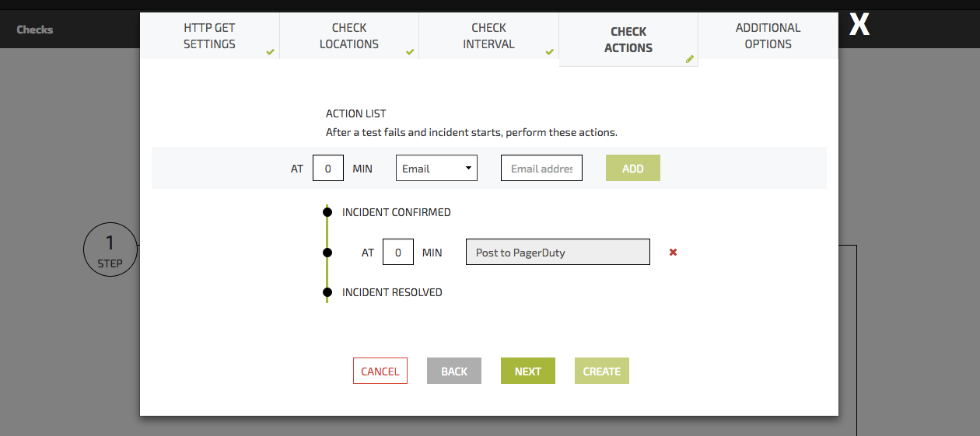Click the Incident Confirmed timeline dot
This screenshot has height=436, width=980.
tap(327, 212)
